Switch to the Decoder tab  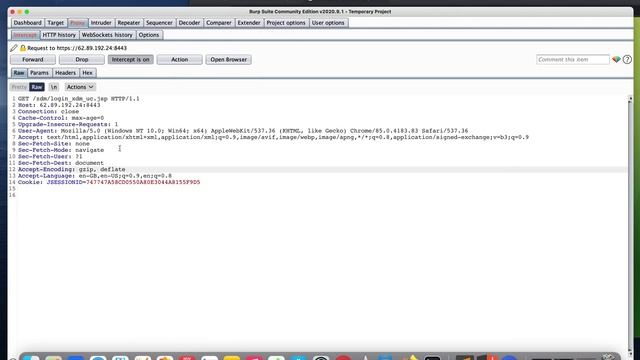pos(189,23)
